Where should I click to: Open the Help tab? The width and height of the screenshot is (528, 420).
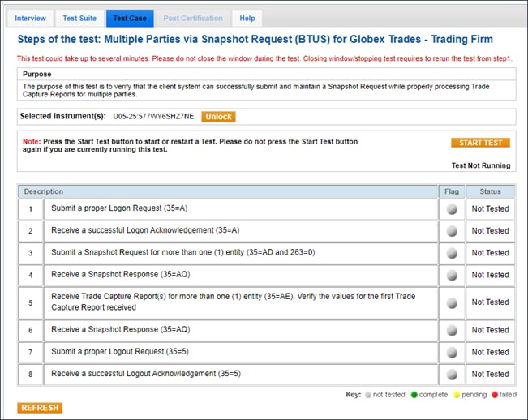click(x=247, y=18)
